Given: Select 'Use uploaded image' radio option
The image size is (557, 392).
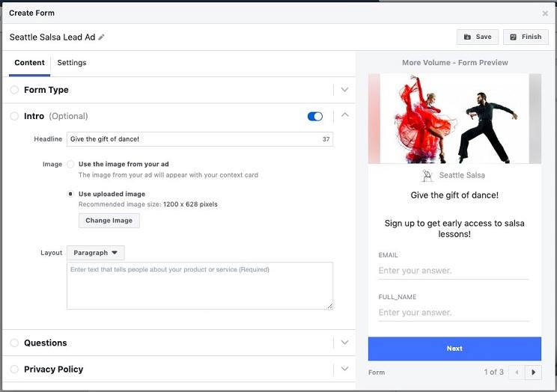Looking at the screenshot, I should [70, 194].
